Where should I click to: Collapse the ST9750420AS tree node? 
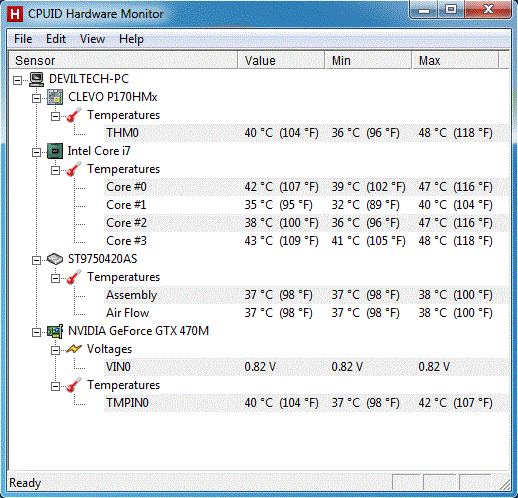(x=36, y=260)
